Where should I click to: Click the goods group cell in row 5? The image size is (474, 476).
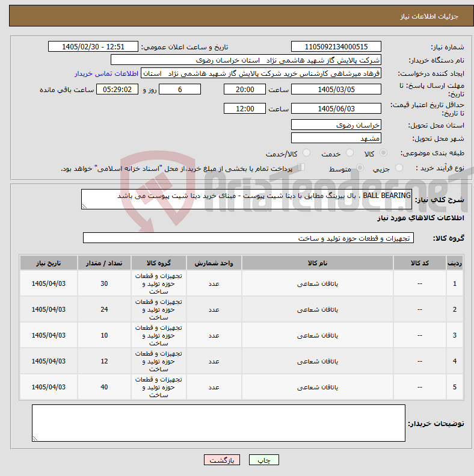coord(158,387)
